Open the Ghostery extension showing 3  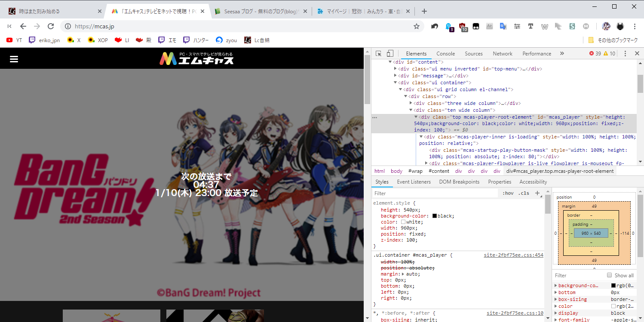click(449, 27)
